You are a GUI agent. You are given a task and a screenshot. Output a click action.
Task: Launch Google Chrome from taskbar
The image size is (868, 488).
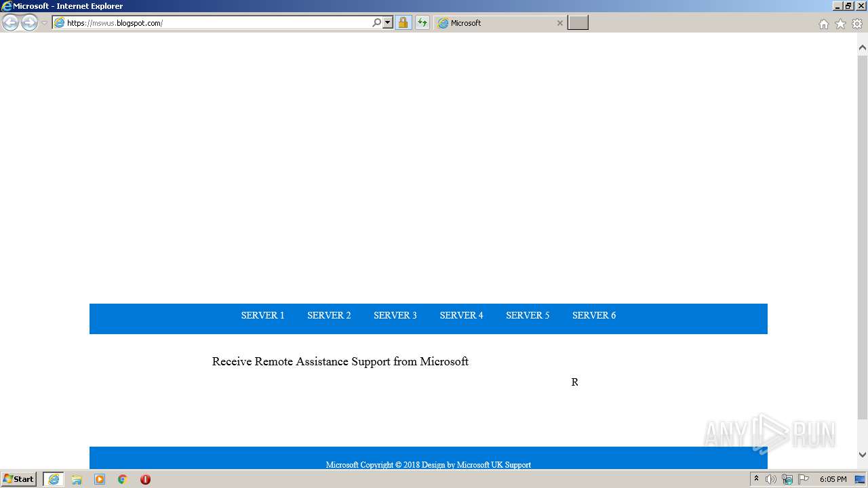pyautogui.click(x=123, y=479)
